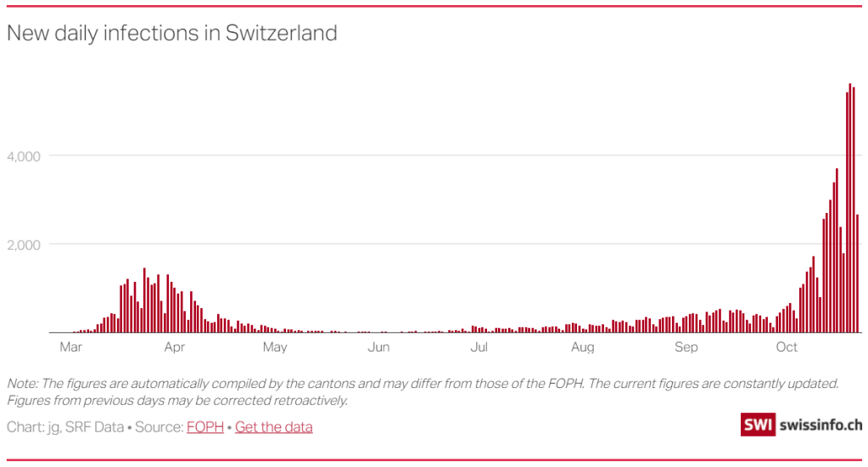This screenshot has height=467, width=868.
Task: Click the Oct month axis label
Action: pyautogui.click(x=787, y=347)
